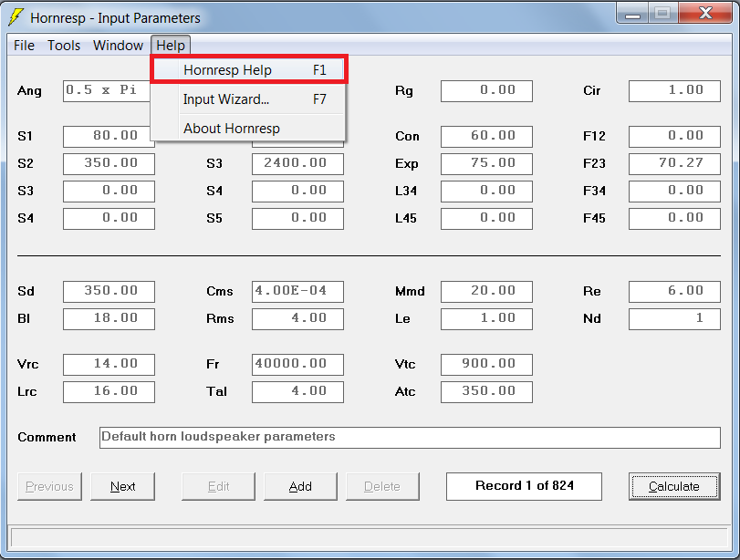
Task: Select the F45 input field
Action: pos(674,218)
